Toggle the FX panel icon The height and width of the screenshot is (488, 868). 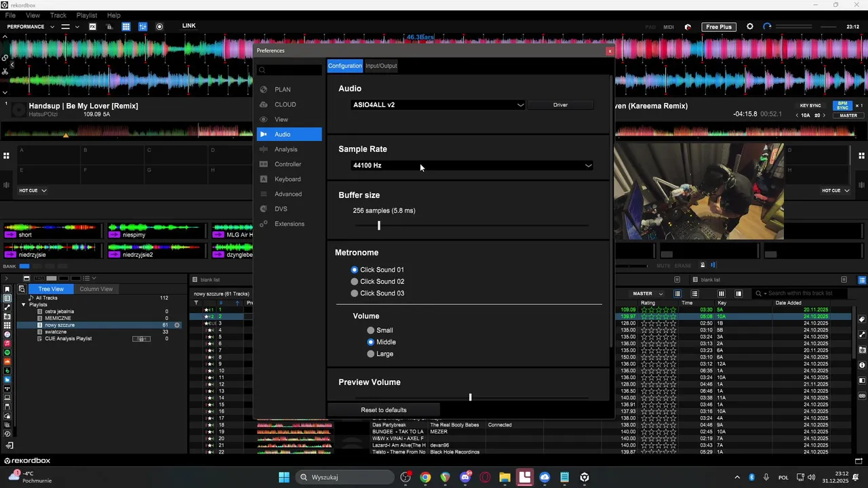point(92,26)
